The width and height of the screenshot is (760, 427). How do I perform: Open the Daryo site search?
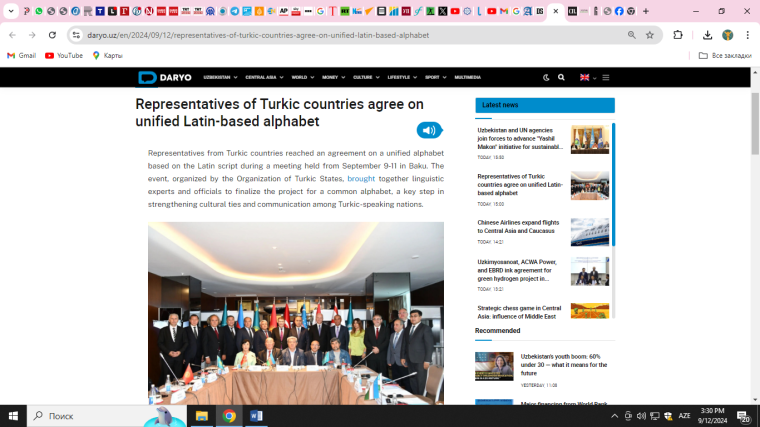point(561,78)
